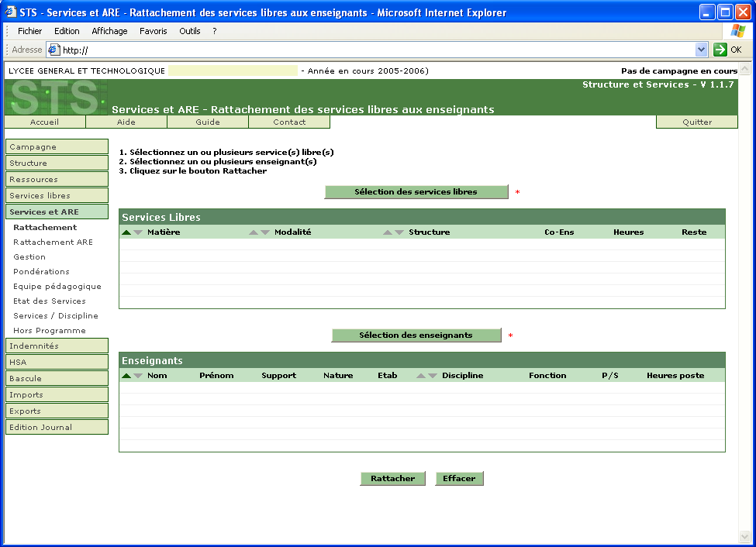This screenshot has height=547, width=756.
Task: Open HSA in the sidebar
Action: click(57, 363)
